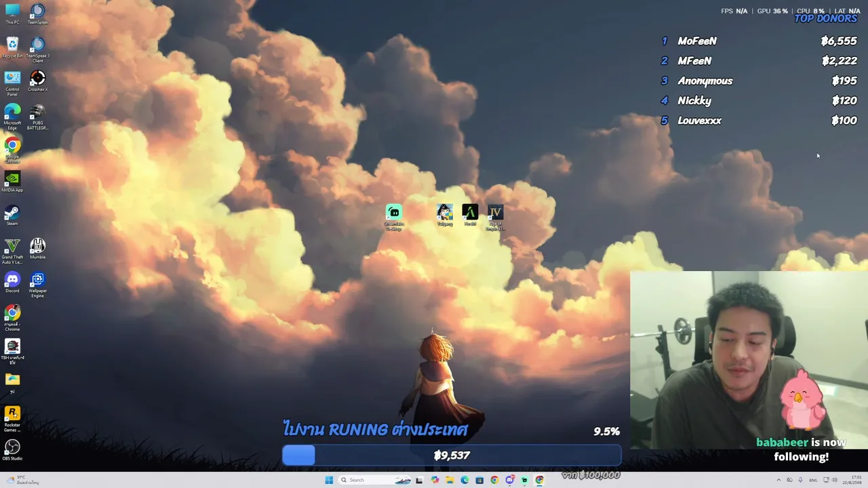Open the NVIDIA App desktop shortcut

pyautogui.click(x=12, y=182)
